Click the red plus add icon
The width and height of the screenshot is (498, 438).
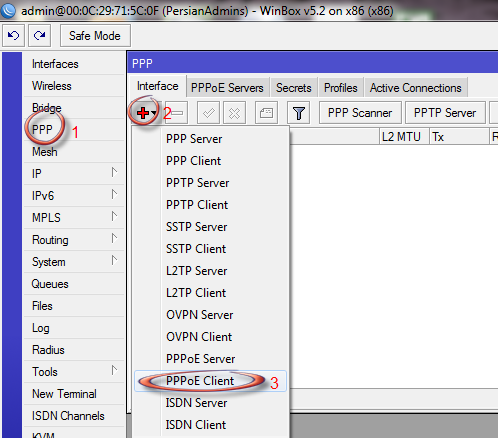[x=143, y=113]
